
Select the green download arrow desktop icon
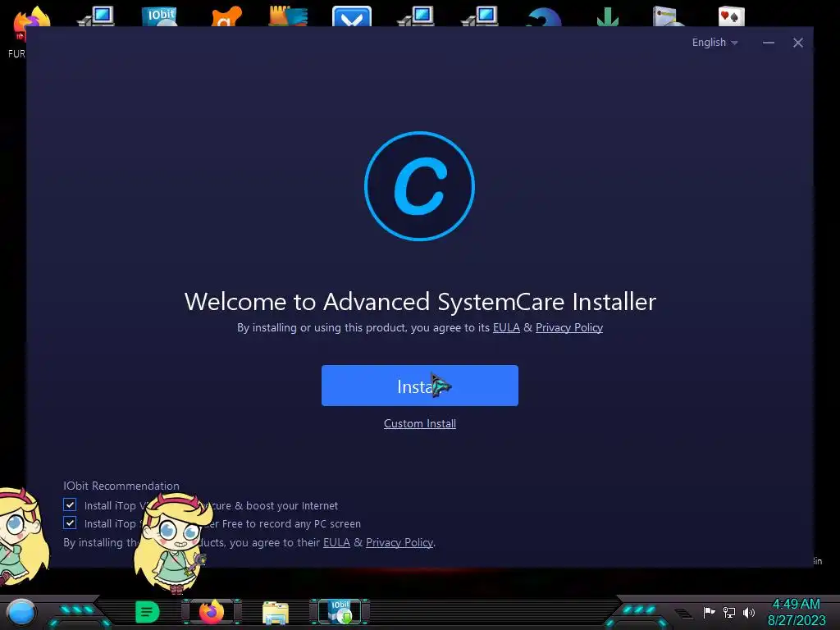[608, 17]
